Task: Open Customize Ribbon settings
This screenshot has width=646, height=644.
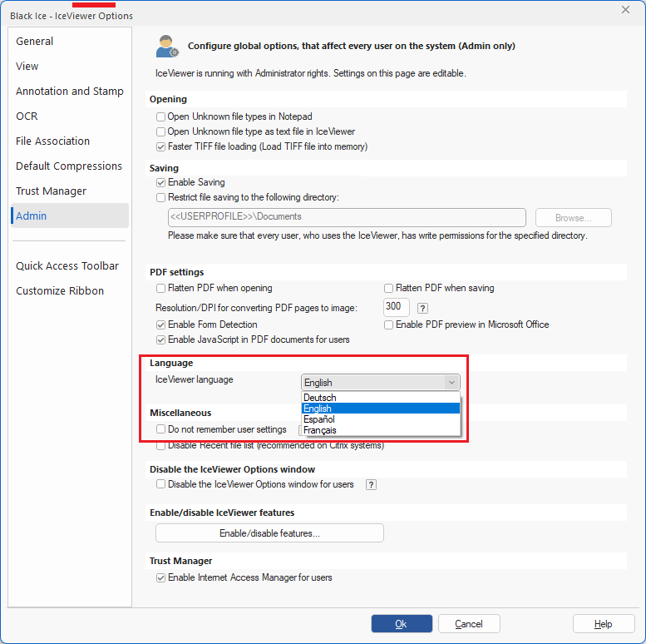Action: coord(70,291)
